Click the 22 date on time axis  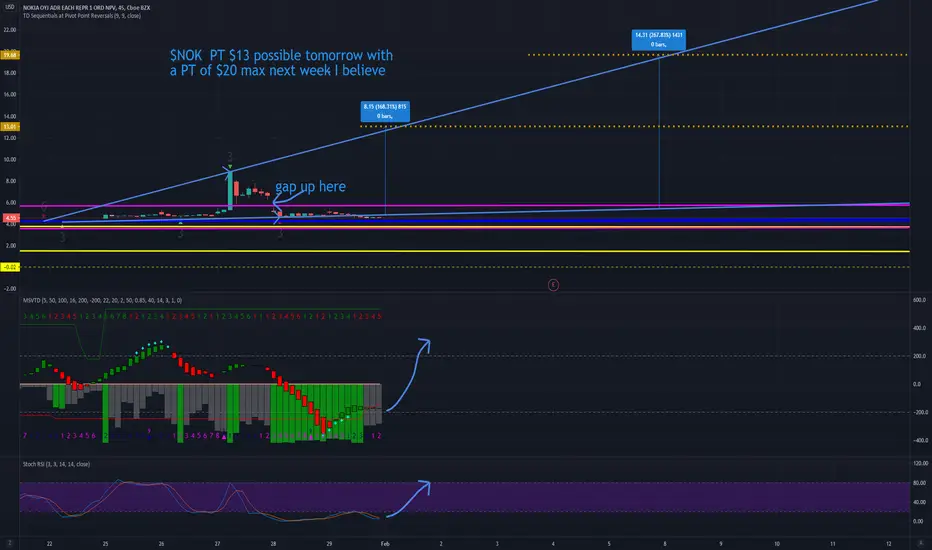[x=49, y=543]
